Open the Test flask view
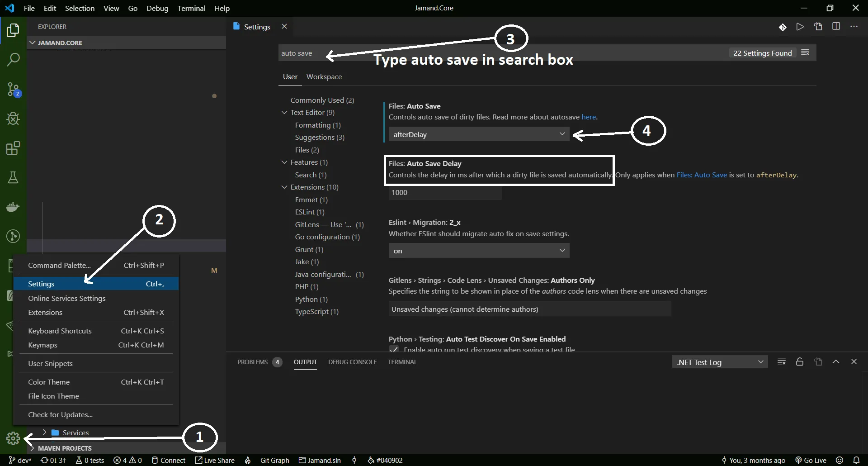The width and height of the screenshot is (868, 466). click(x=13, y=177)
